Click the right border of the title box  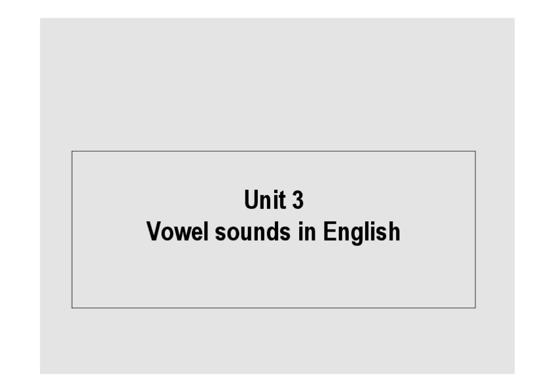click(475, 229)
